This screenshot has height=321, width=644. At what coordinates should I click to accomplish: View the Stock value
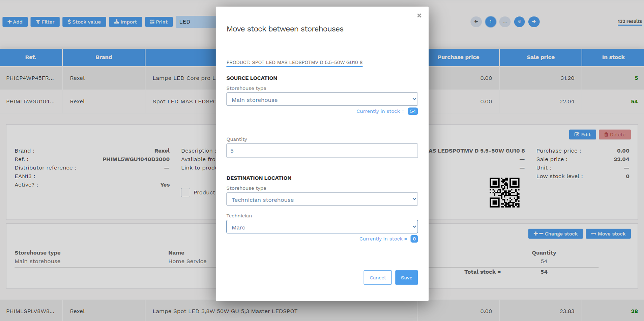pos(84,22)
